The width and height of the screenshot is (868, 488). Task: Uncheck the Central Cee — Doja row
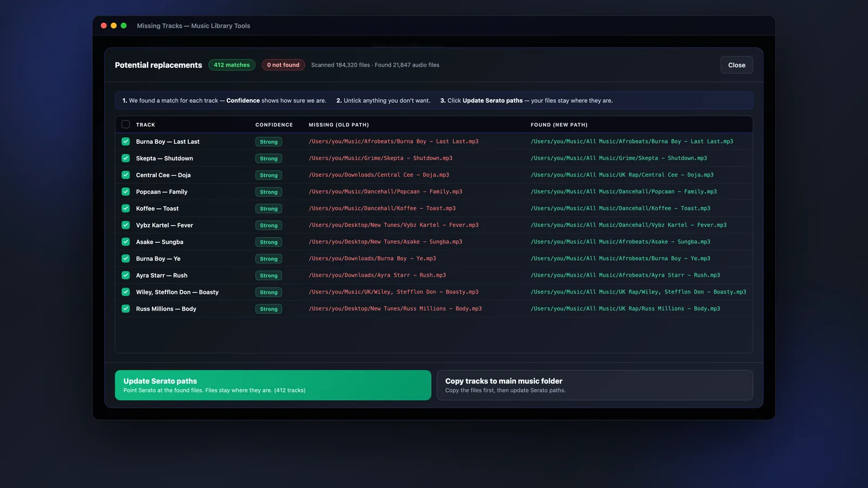tap(126, 175)
